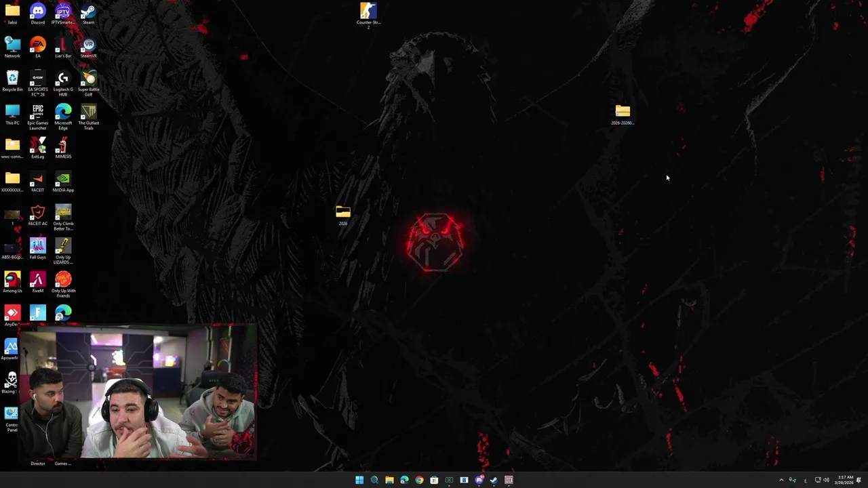Launch Discord from the desktop
The height and width of the screenshot is (488, 868).
point(37,14)
